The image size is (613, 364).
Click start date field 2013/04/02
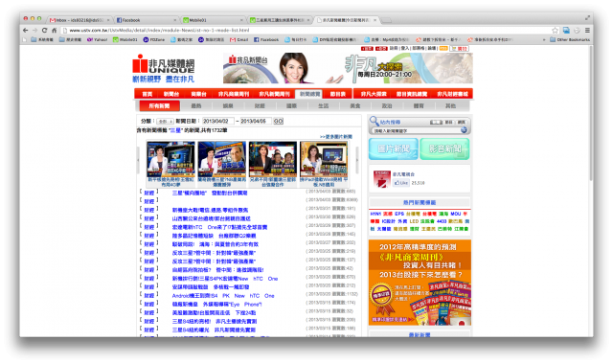click(x=217, y=122)
